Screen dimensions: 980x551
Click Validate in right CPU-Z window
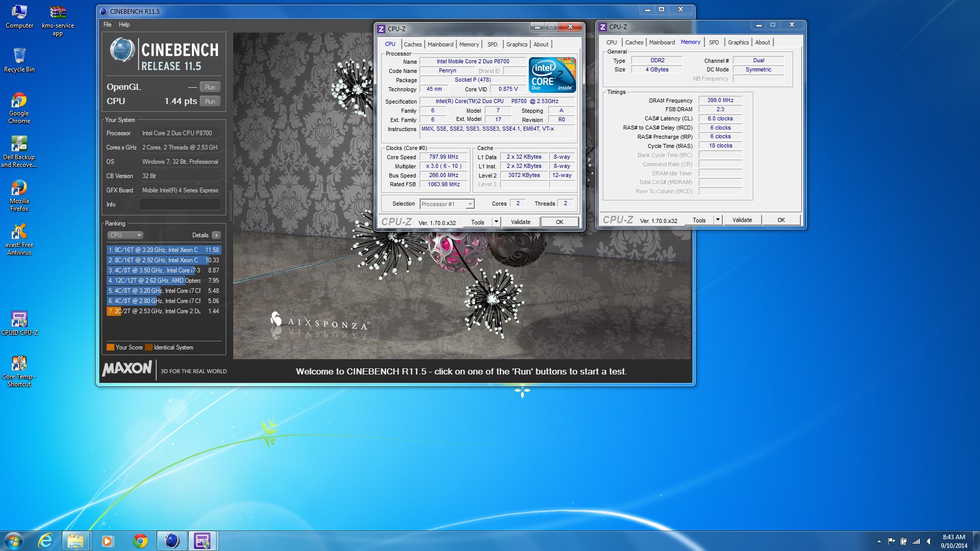click(742, 220)
